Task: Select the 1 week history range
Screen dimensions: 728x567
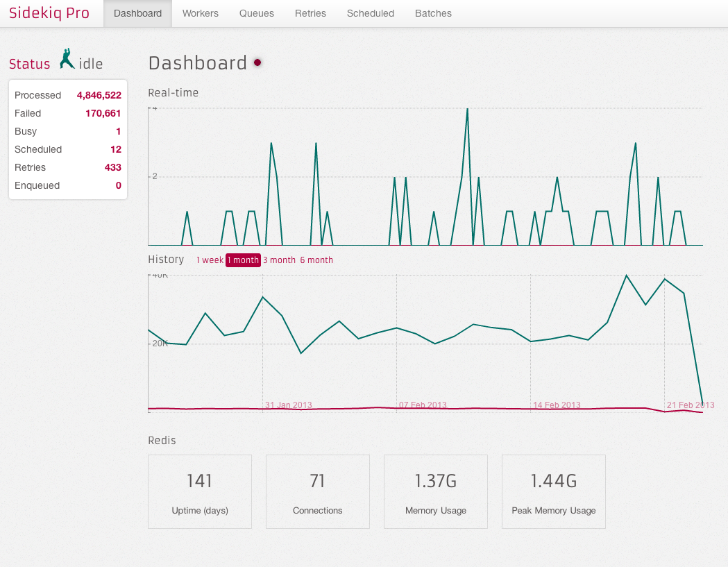Action: pos(210,260)
